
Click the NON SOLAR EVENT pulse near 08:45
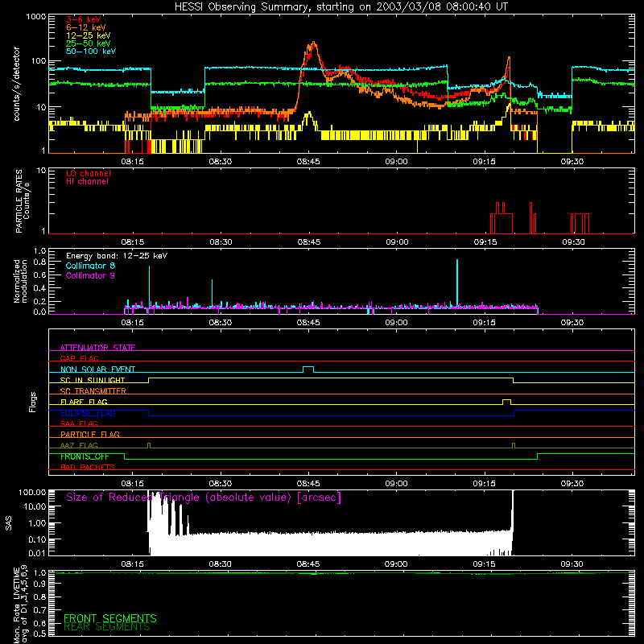(x=308, y=369)
